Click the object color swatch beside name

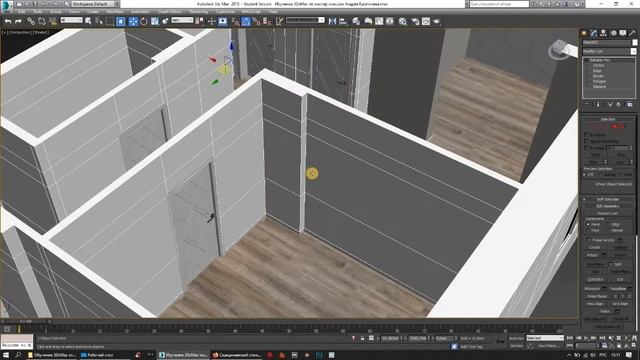click(x=635, y=42)
